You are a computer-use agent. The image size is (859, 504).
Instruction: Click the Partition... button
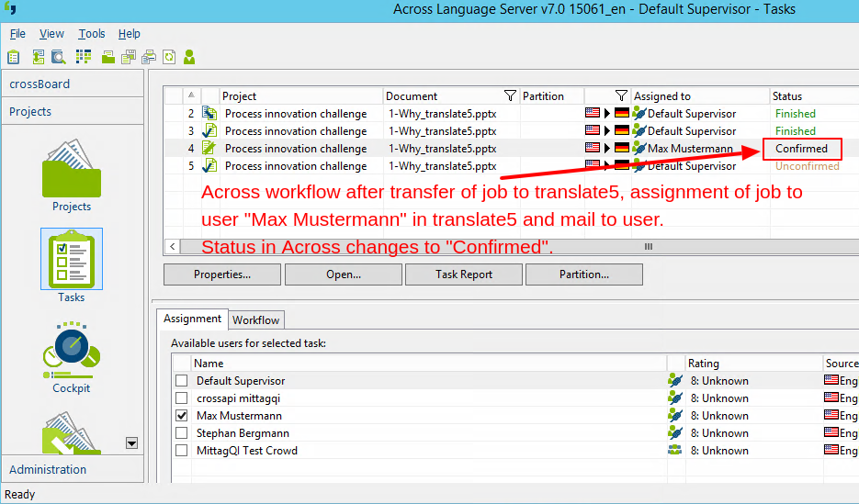584,274
